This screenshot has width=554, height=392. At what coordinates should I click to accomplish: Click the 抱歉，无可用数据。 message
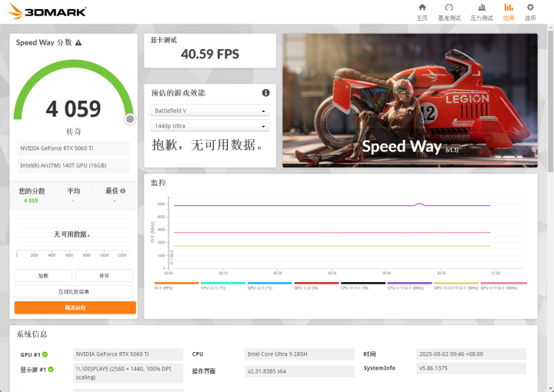(208, 145)
